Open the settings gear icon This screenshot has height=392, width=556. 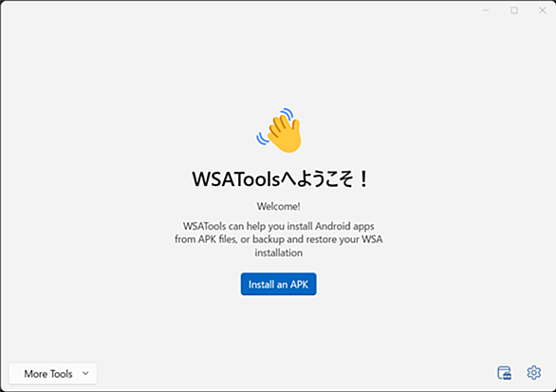pyautogui.click(x=533, y=373)
